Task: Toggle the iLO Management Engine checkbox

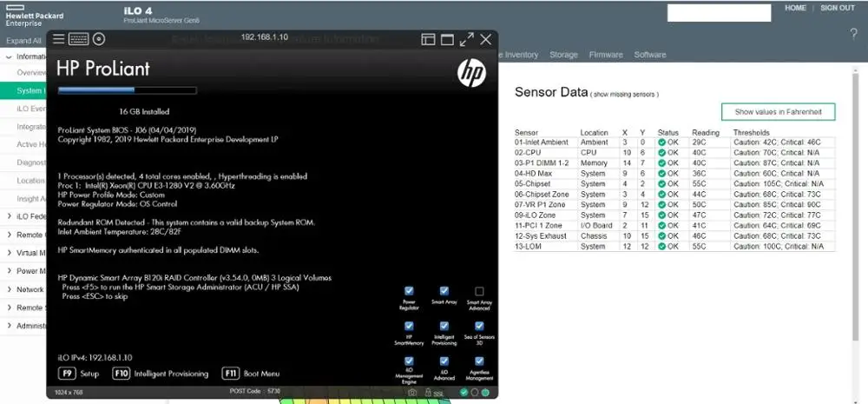Action: click(x=409, y=361)
